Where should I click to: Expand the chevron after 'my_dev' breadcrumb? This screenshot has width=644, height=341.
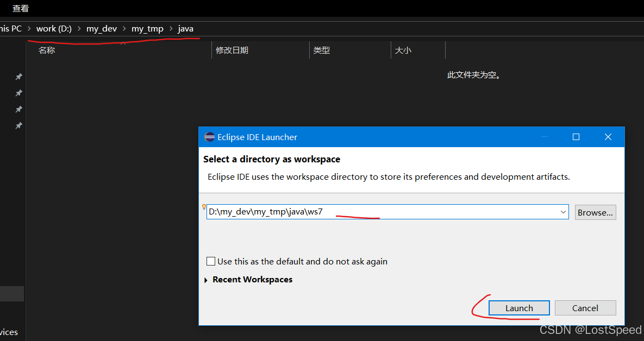[x=124, y=29]
